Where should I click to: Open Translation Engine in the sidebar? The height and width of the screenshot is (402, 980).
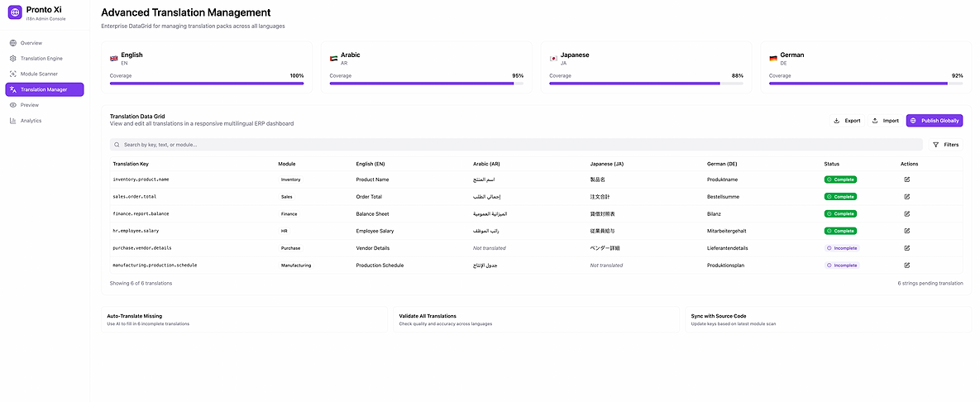pyautogui.click(x=45, y=58)
